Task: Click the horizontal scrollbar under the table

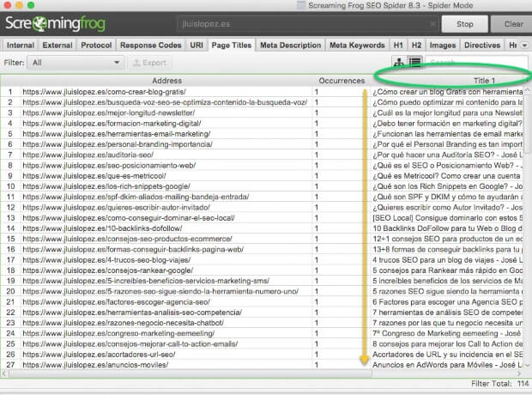Action: point(190,374)
